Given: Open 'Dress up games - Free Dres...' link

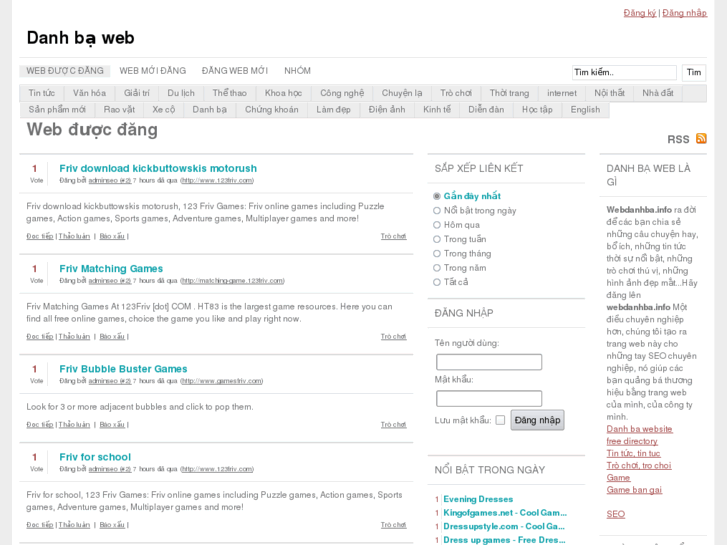Looking at the screenshot, I should pyautogui.click(x=504, y=540).
